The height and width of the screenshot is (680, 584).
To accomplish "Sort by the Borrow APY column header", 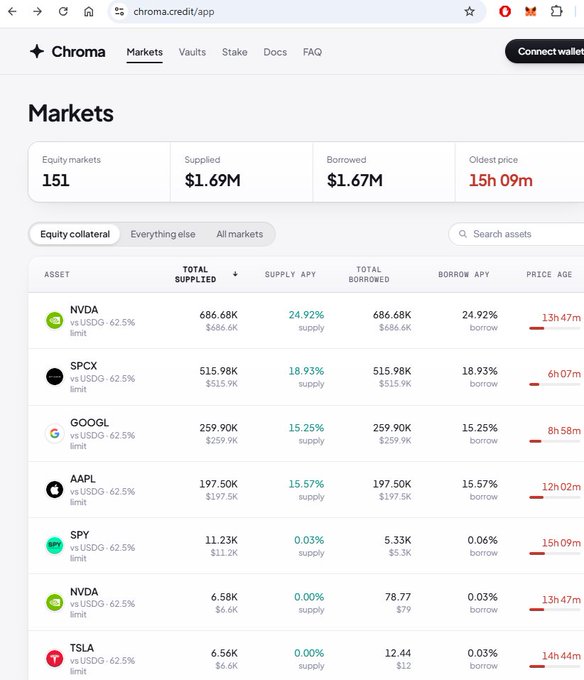I will pyautogui.click(x=463, y=275).
